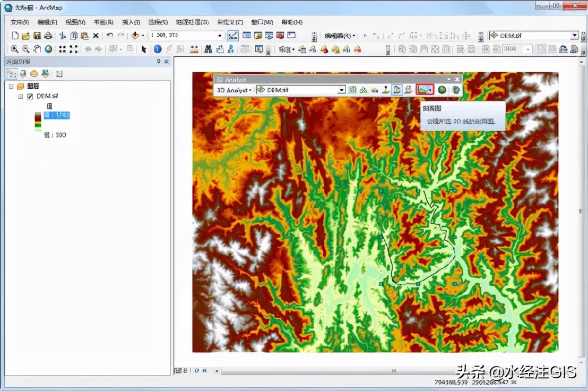588x391 pixels.
Task: Choose the Select Elements pointer tool
Action: pyautogui.click(x=144, y=49)
